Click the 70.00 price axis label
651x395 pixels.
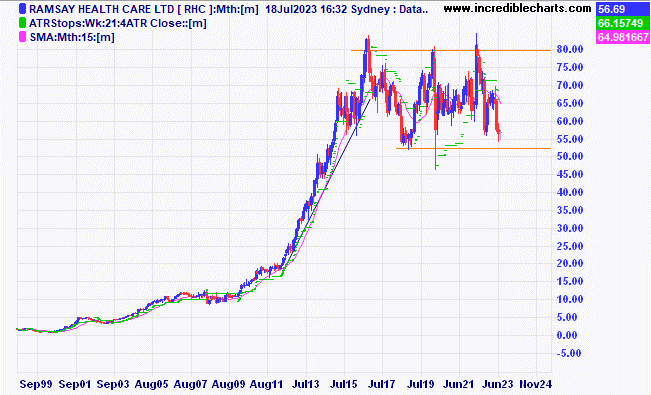(570, 85)
